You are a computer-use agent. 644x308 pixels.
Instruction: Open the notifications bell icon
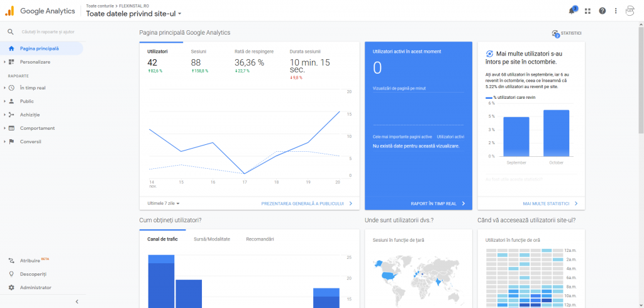pyautogui.click(x=572, y=11)
